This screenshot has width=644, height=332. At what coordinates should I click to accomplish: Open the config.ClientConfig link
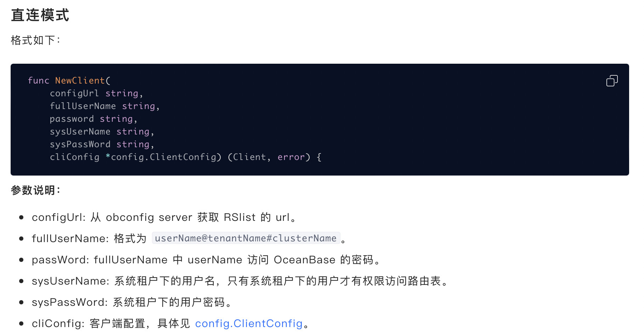tap(249, 324)
